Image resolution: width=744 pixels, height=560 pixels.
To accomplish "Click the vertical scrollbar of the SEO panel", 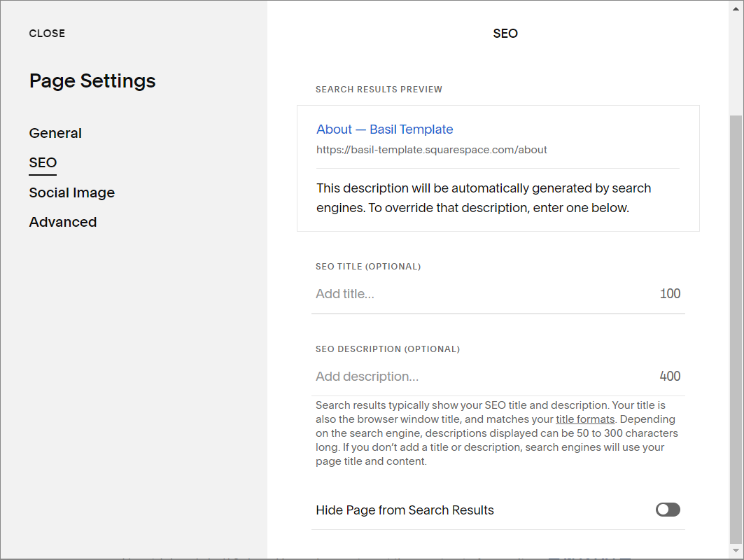I will click(735, 329).
